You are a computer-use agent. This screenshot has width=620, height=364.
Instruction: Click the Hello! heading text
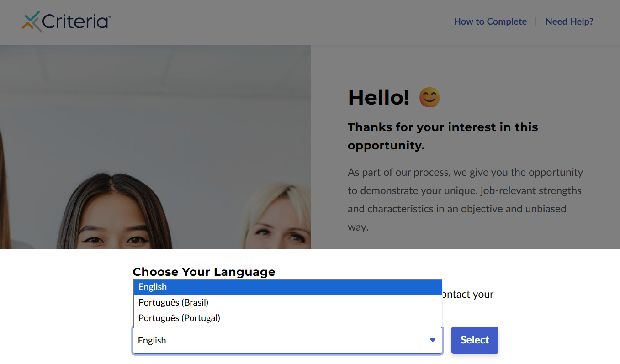point(379,97)
